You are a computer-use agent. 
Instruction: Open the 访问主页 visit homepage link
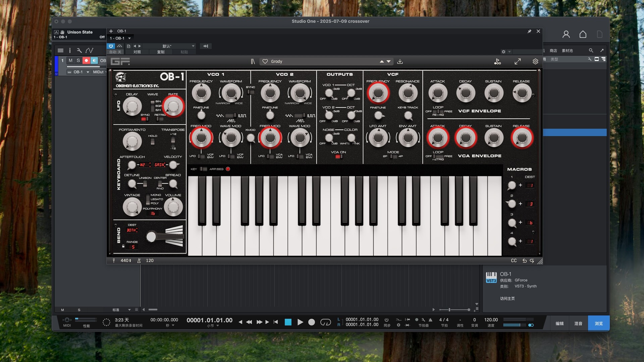(507, 298)
